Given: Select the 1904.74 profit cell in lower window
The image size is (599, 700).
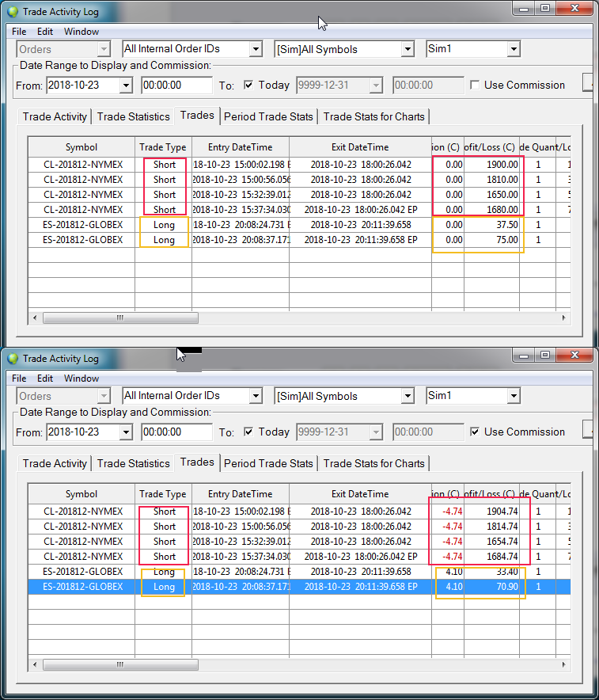Looking at the screenshot, I should (491, 512).
